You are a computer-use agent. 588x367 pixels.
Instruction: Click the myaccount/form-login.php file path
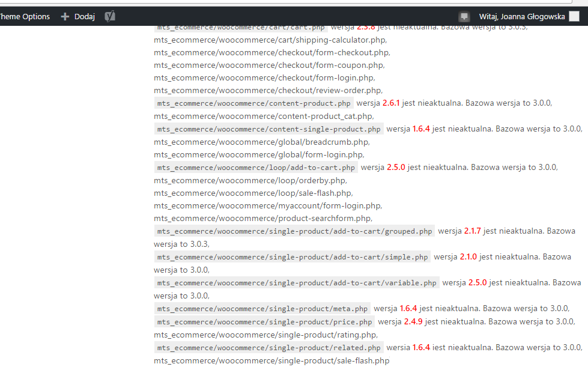point(268,206)
